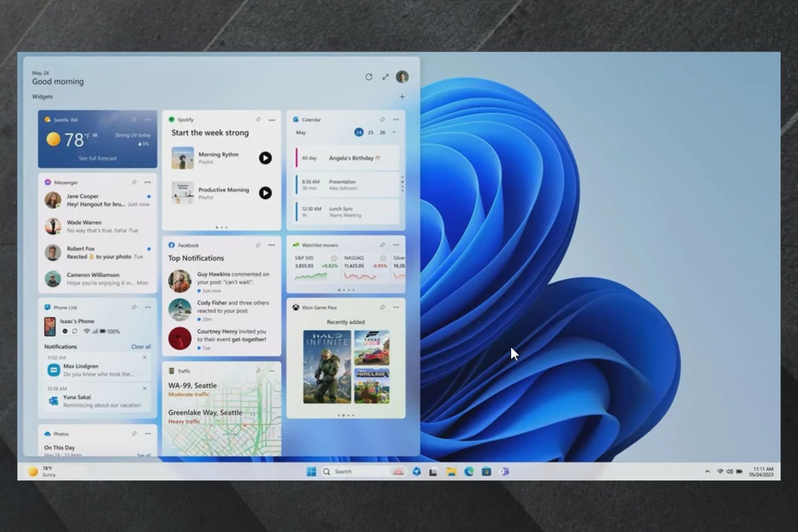Open Cameron Williamson's Messenger conversation
The width and height of the screenshot is (798, 532).
tap(98, 278)
